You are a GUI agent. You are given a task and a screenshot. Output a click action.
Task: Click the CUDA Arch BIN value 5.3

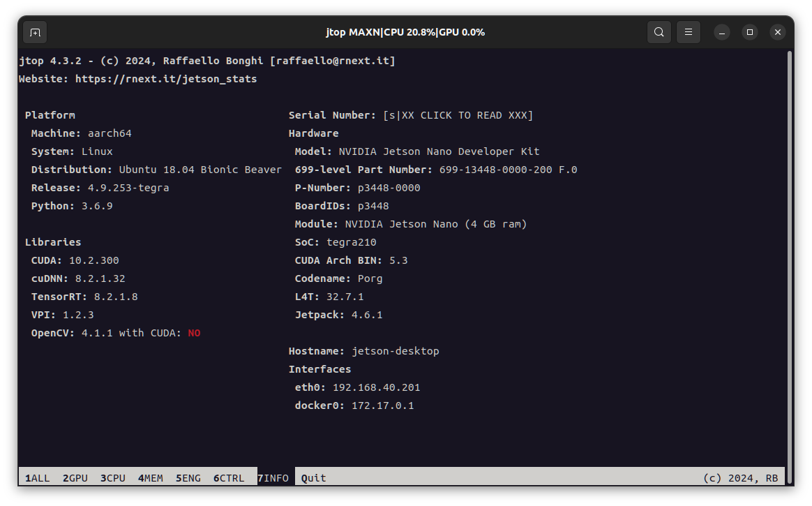pos(398,260)
